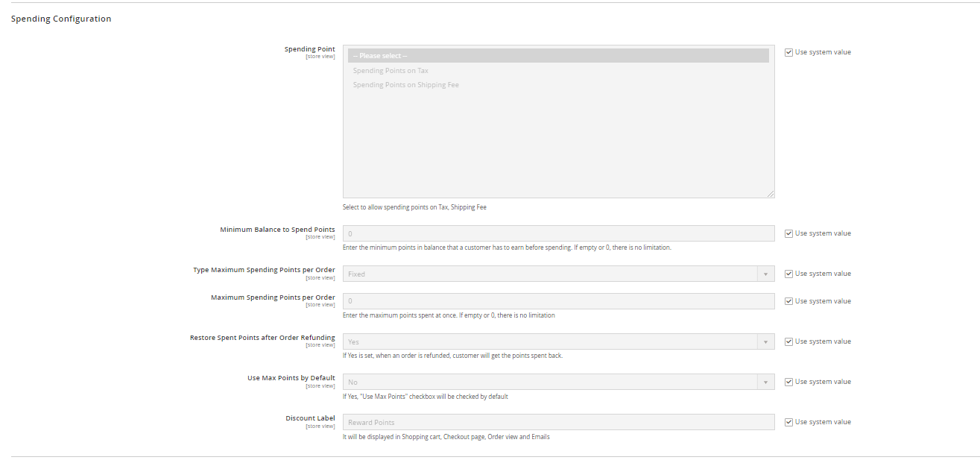Viewport: 980px width, 463px height.
Task: Toggle system value checkbox for Restore Spent Points
Action: (x=788, y=341)
